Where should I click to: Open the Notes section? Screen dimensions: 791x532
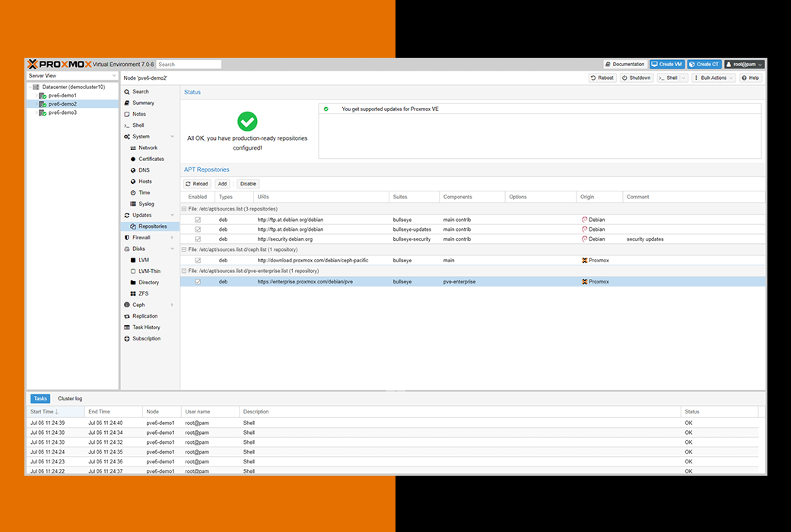pyautogui.click(x=138, y=114)
